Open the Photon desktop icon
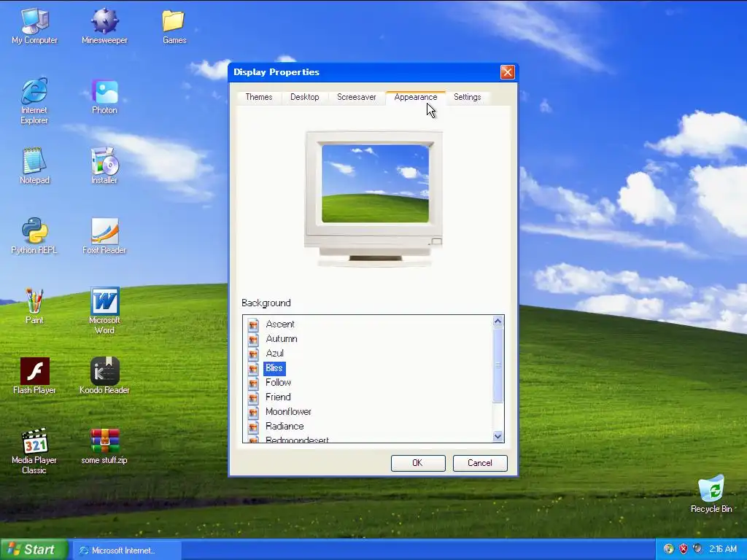Image resolution: width=747 pixels, height=560 pixels. 104,97
